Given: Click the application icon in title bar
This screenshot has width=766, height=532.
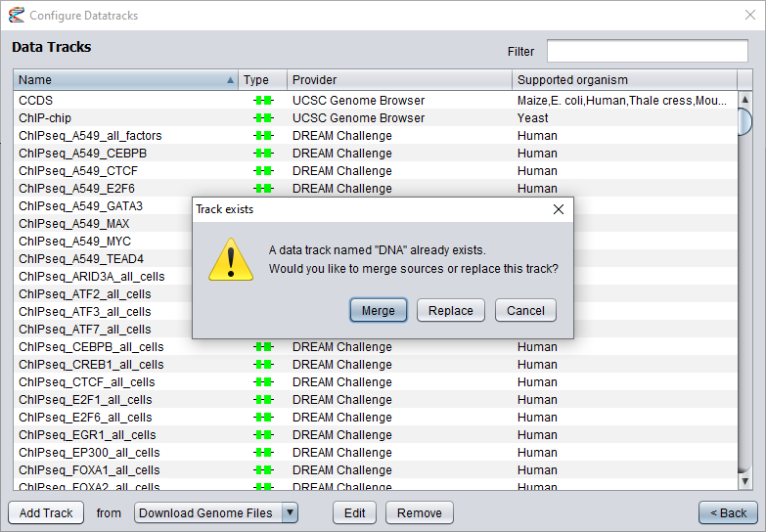Looking at the screenshot, I should (x=16, y=16).
